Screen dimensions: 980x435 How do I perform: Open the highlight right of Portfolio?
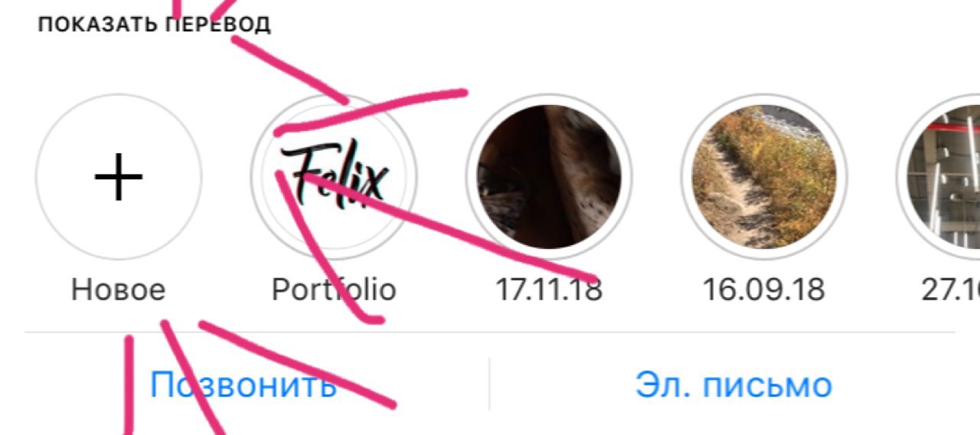point(549,178)
